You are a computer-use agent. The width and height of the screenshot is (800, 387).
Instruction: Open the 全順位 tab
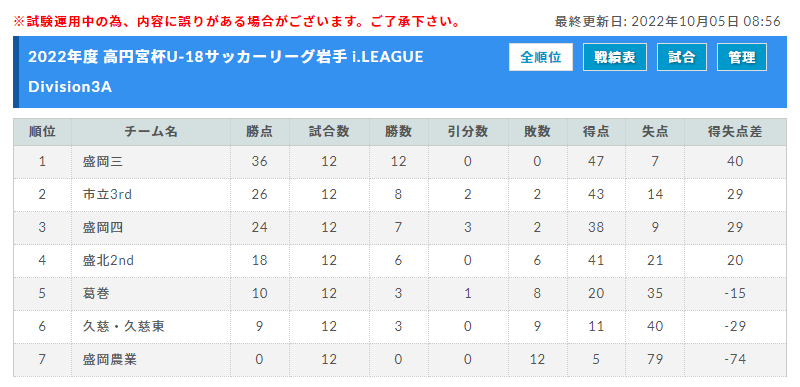click(x=541, y=57)
